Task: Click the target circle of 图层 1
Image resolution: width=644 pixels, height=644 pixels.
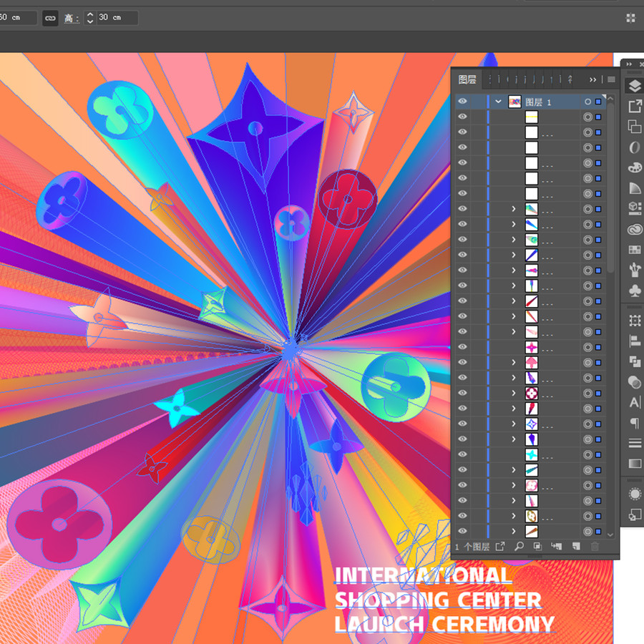Action: click(x=587, y=102)
